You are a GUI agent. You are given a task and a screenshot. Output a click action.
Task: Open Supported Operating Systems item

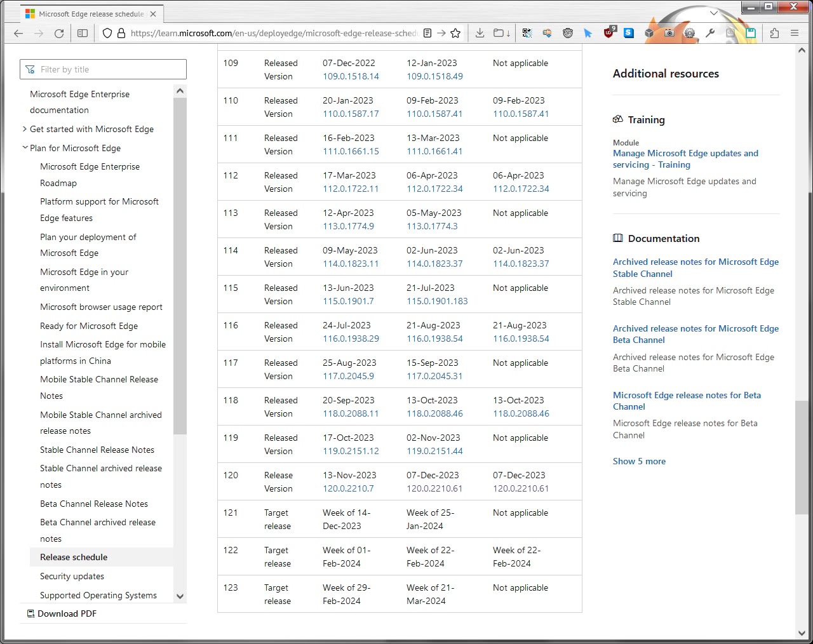coord(98,595)
